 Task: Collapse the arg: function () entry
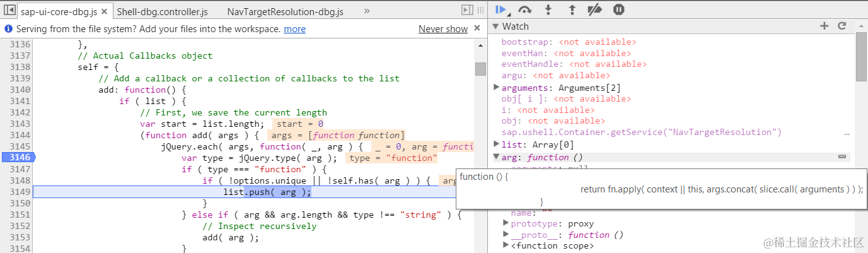click(497, 157)
